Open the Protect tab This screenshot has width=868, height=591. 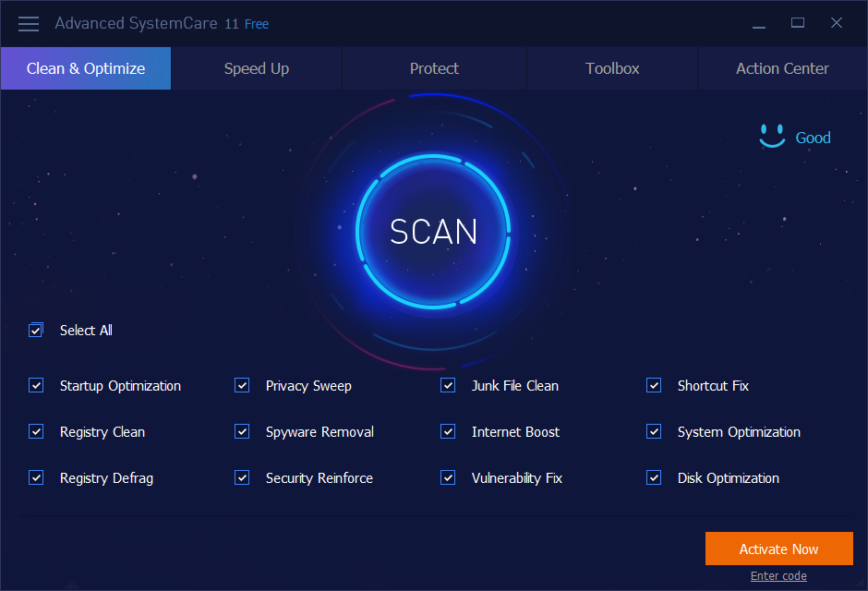click(434, 67)
